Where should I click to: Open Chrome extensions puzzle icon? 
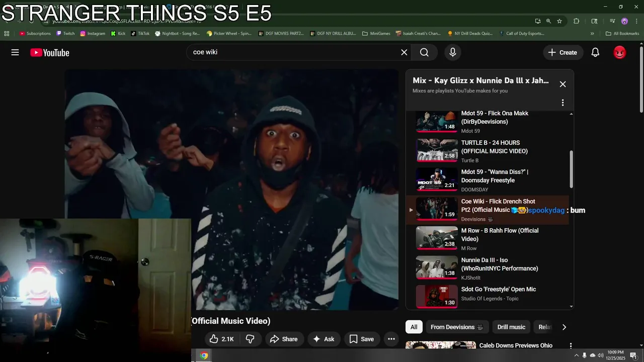pyautogui.click(x=577, y=21)
